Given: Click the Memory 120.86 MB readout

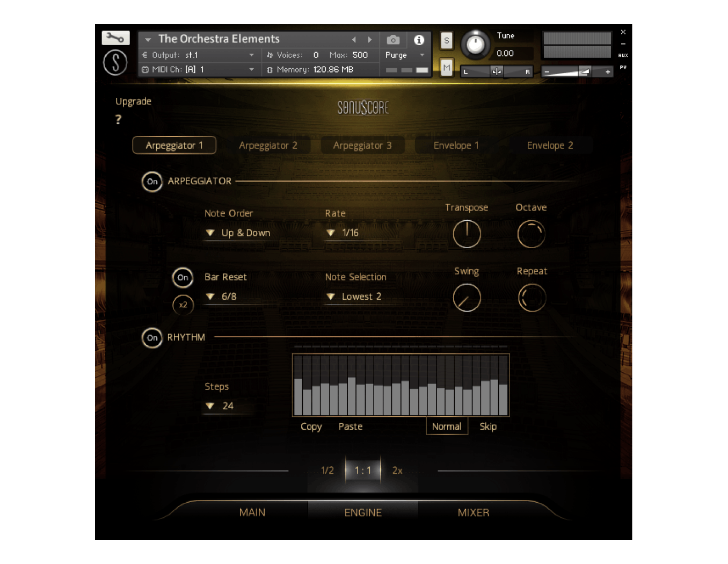Looking at the screenshot, I should point(333,69).
